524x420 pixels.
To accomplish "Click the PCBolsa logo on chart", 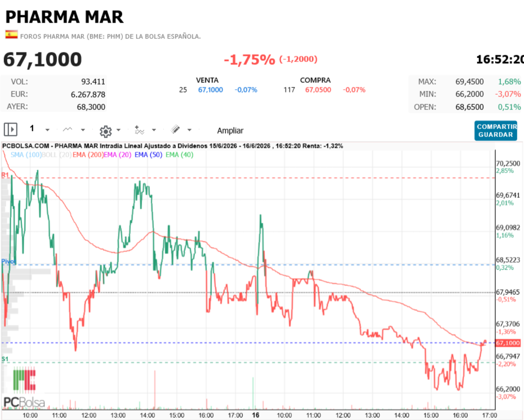I will click(x=24, y=388).
